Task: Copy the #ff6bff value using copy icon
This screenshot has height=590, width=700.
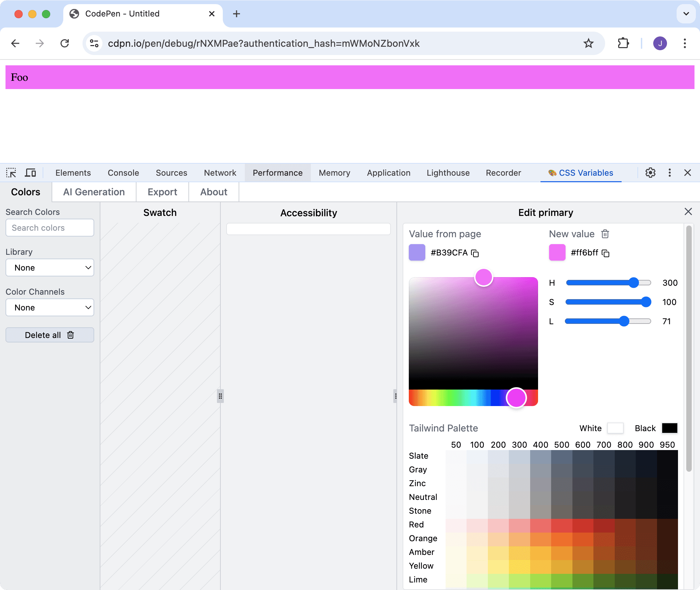Action: [x=606, y=253]
